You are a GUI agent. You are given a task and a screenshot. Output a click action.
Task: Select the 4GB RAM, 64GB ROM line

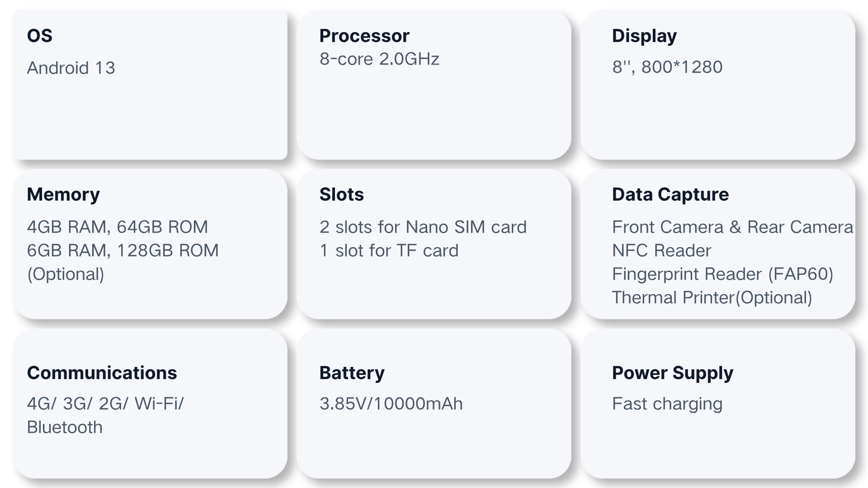(x=117, y=227)
